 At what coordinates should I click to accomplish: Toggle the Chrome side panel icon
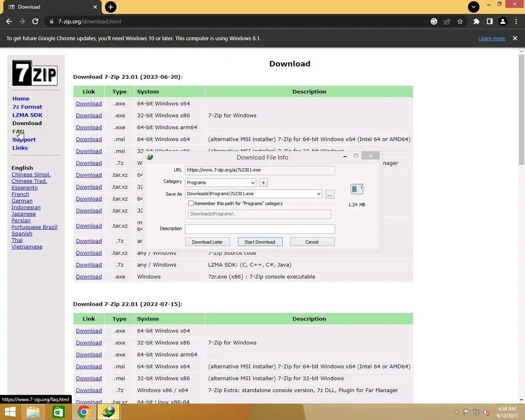(489, 21)
